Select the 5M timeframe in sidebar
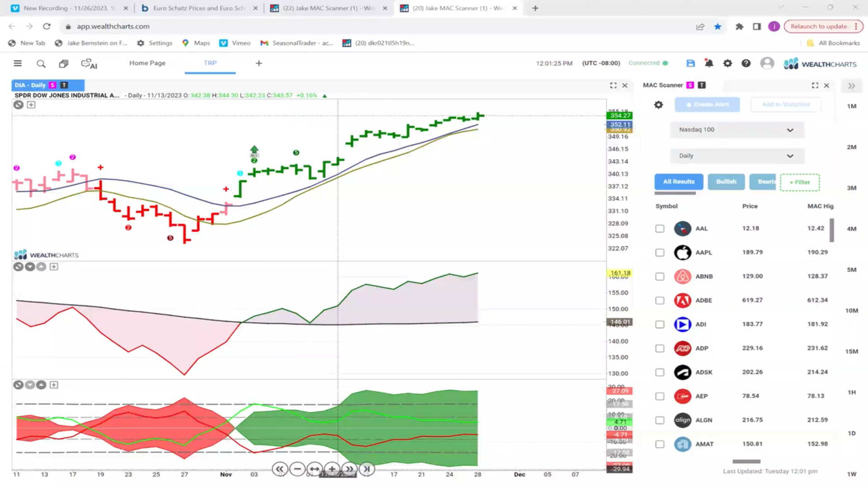 point(852,270)
